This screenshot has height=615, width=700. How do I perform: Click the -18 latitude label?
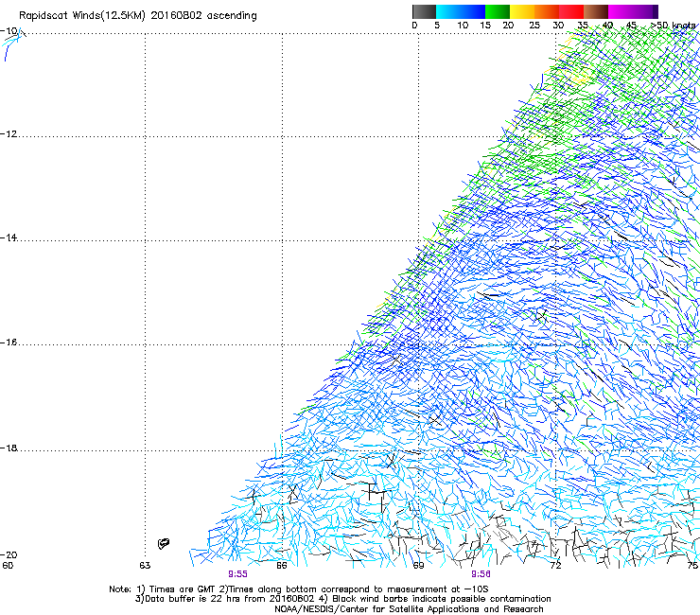tap(9, 448)
